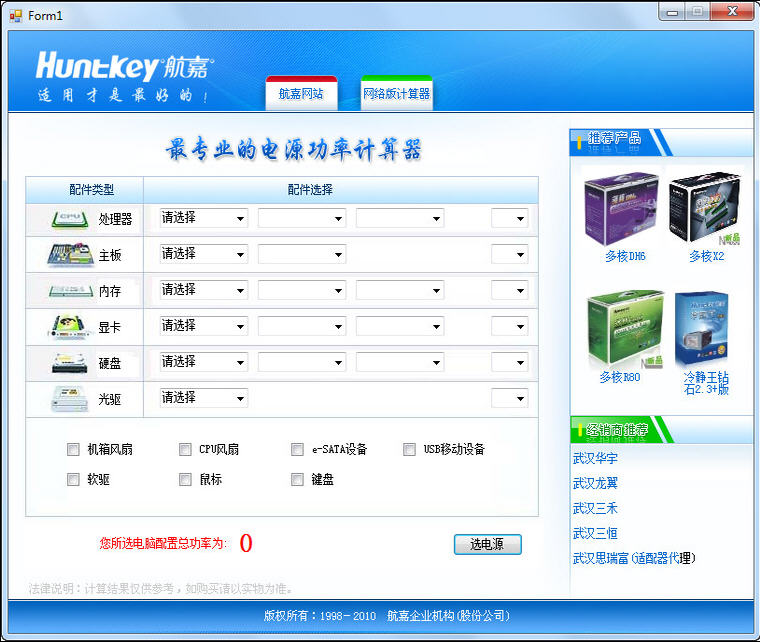760x642 pixels.
Task: Expand the 光驱 quantity dropdown at row end
Action: coord(509,398)
